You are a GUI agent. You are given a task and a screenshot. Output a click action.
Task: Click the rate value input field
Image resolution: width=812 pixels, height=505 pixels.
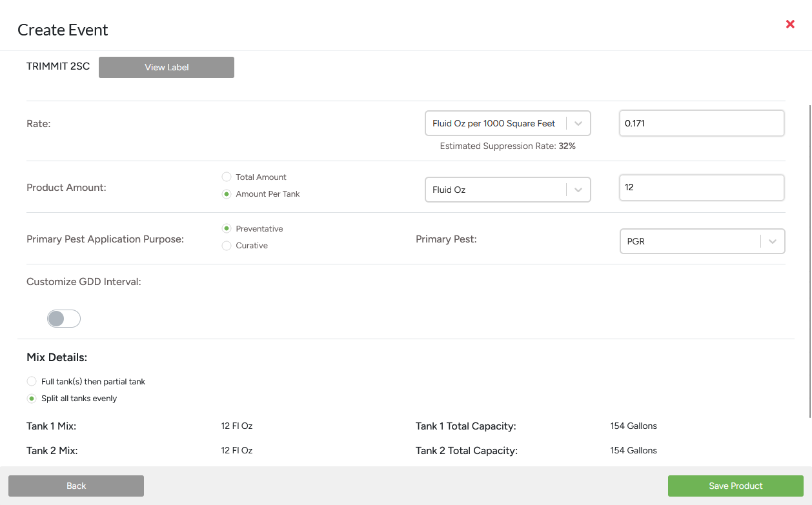[x=702, y=123]
